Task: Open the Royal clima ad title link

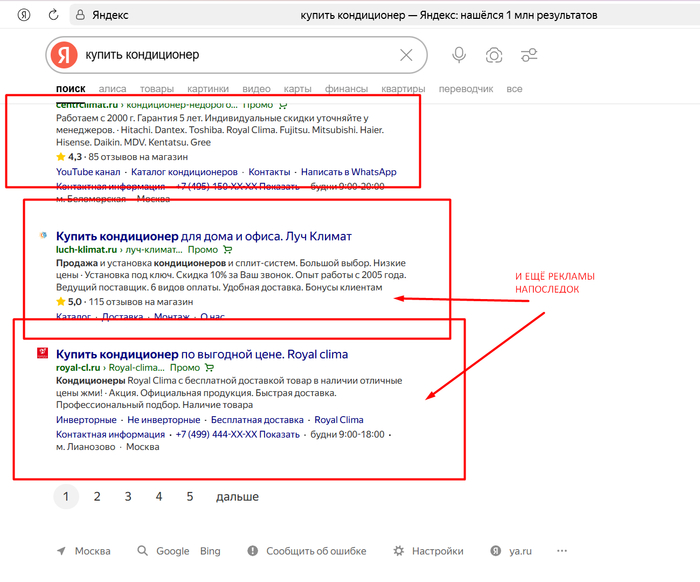Action: [202, 354]
